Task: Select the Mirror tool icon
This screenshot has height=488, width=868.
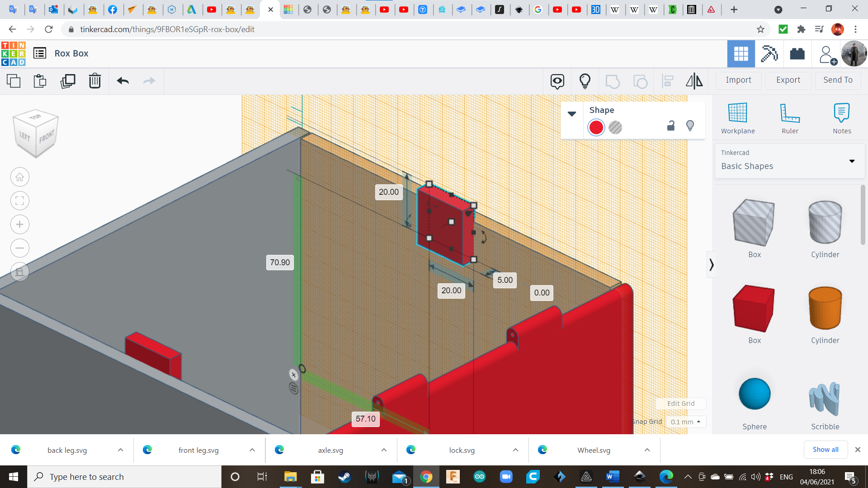Action: point(694,81)
